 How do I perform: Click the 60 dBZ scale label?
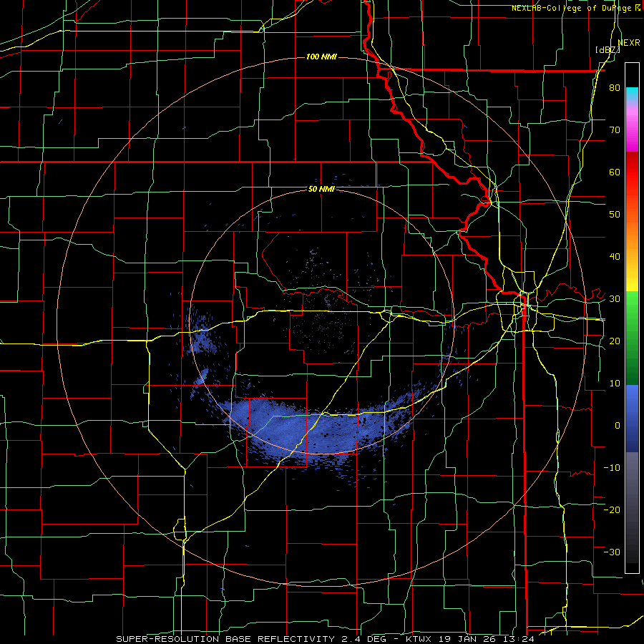tap(615, 172)
